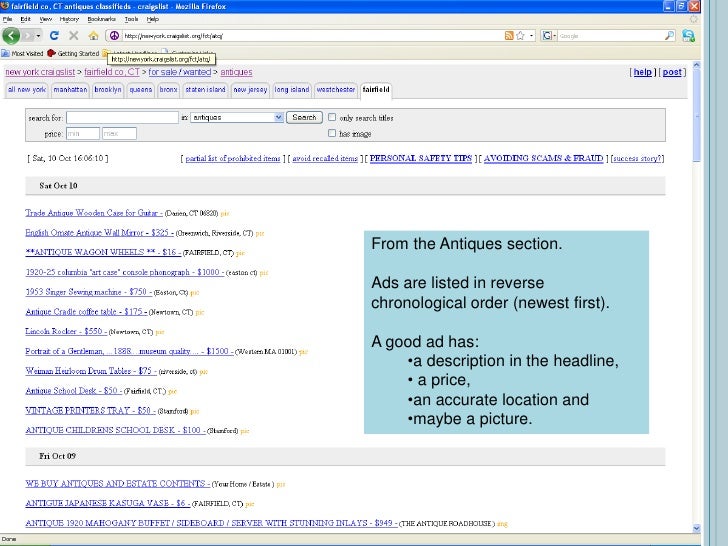Click the help link at top right

pos(643,72)
